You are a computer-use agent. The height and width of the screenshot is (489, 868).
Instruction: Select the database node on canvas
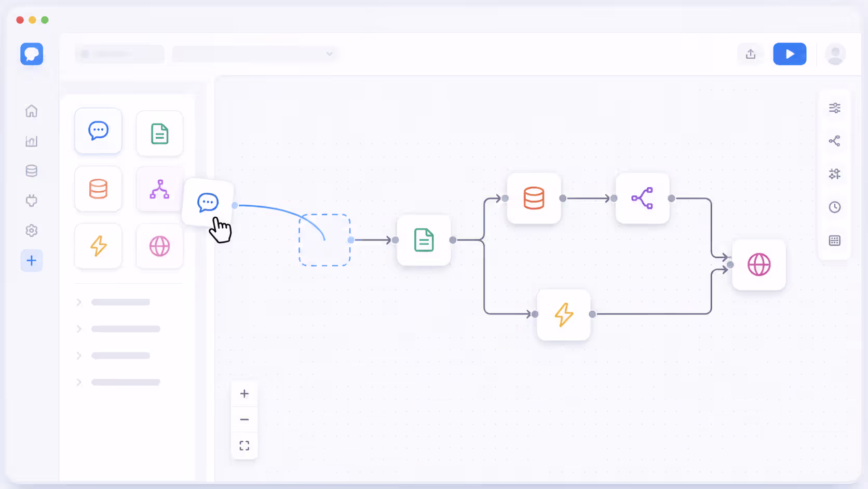tap(534, 198)
